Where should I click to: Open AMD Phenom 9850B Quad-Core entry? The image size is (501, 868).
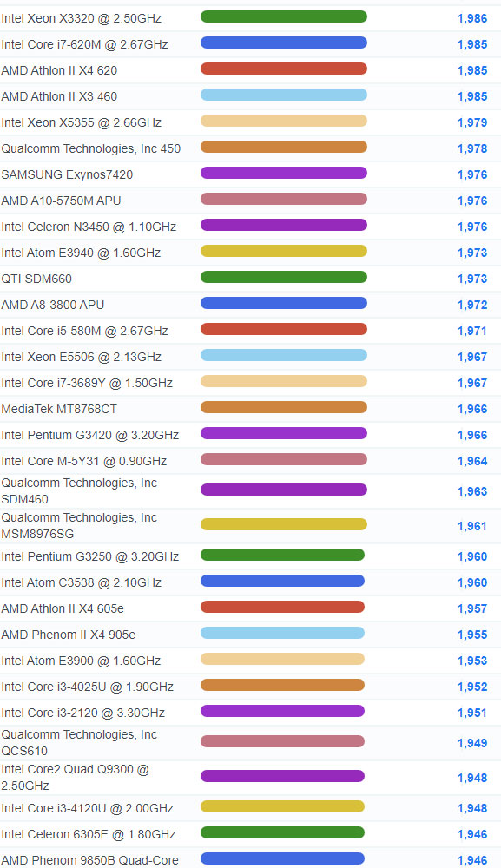click(x=89, y=860)
